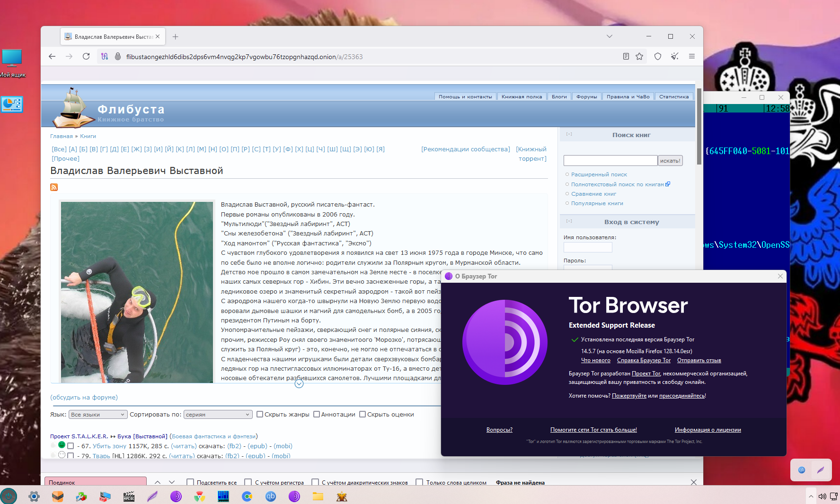Image resolution: width=840 pixels, height=504 pixels.
Task: Go to Книжная полка tab
Action: coord(522,97)
